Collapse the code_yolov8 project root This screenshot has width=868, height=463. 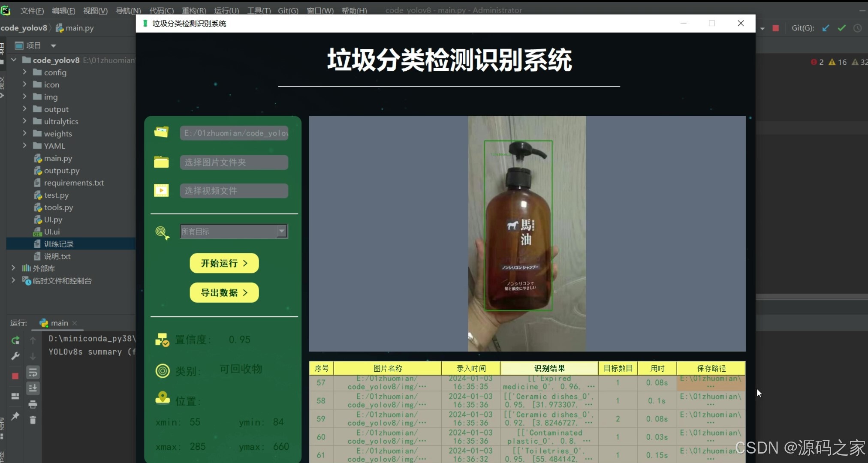pos(14,60)
